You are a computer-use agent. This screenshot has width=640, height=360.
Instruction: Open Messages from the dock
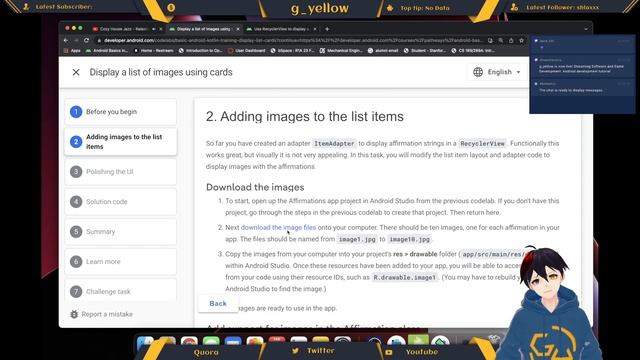pyautogui.click(x=211, y=342)
